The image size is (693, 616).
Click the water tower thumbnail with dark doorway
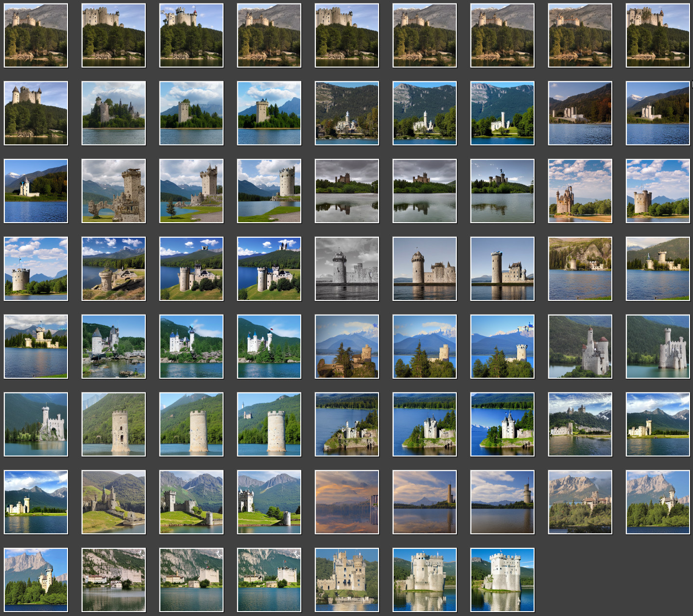pos(113,424)
